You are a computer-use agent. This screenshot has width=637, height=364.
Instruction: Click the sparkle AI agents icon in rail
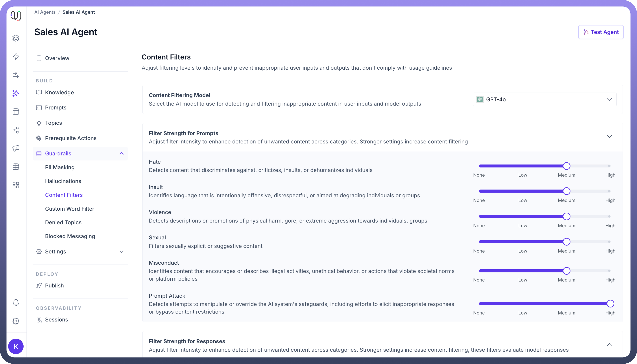point(16,93)
